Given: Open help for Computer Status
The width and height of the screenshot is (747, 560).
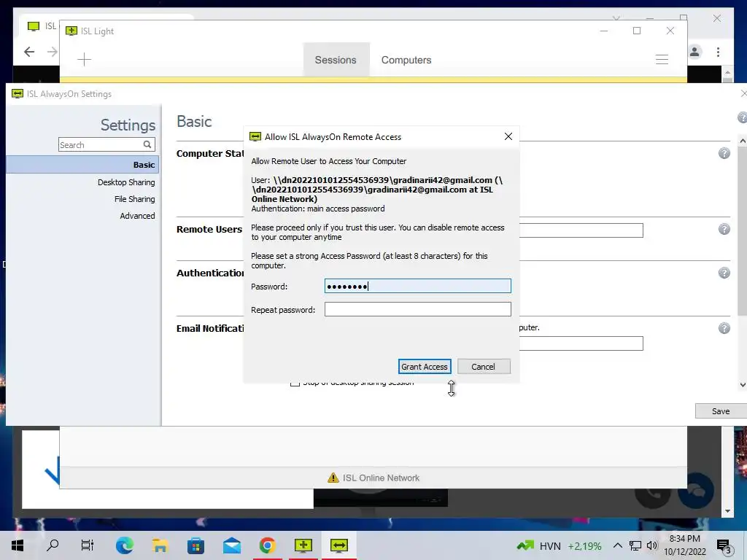Looking at the screenshot, I should pyautogui.click(x=724, y=153).
